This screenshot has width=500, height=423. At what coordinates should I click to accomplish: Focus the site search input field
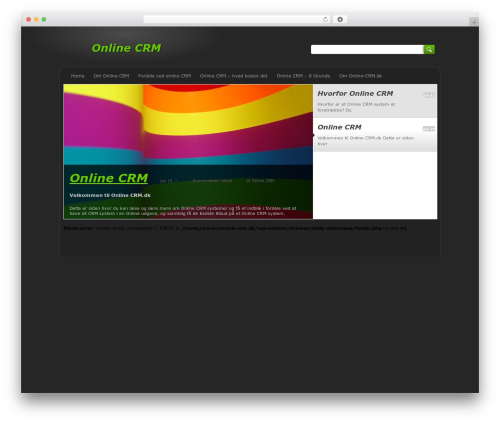(x=367, y=49)
